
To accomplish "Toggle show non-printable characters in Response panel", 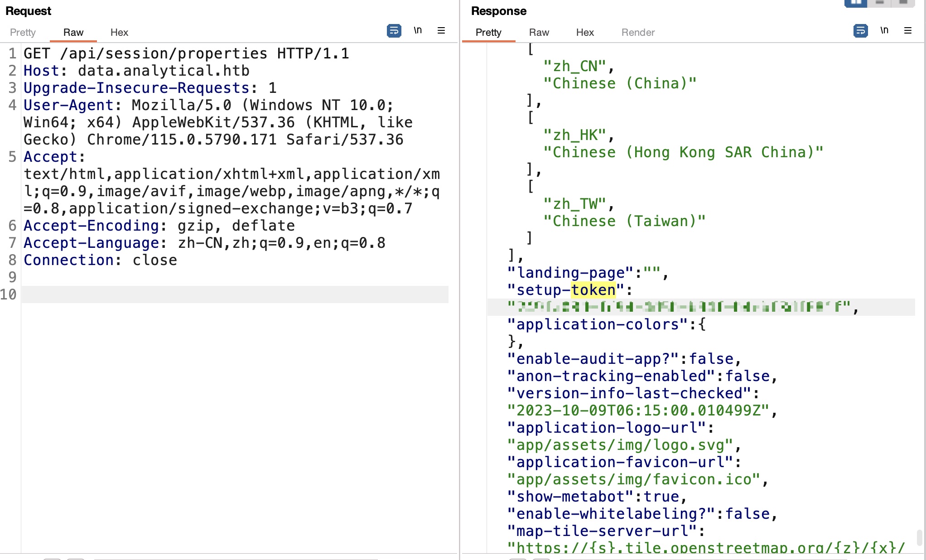I will tap(884, 31).
